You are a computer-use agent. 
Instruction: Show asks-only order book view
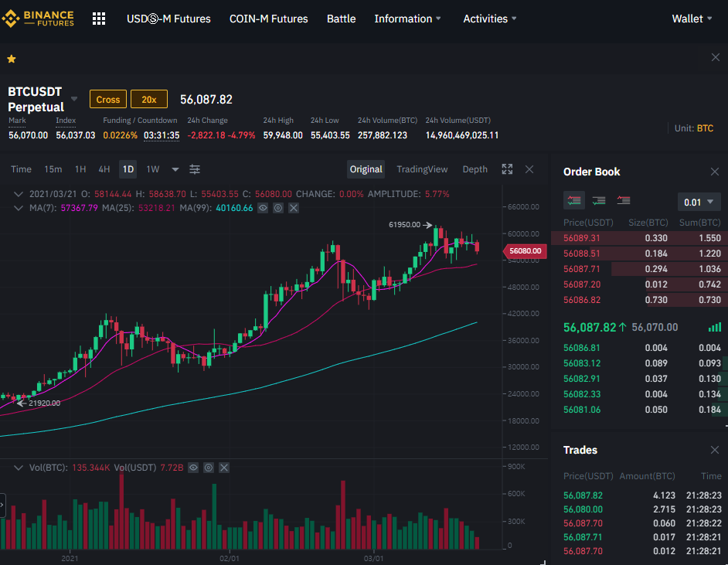[x=623, y=200]
